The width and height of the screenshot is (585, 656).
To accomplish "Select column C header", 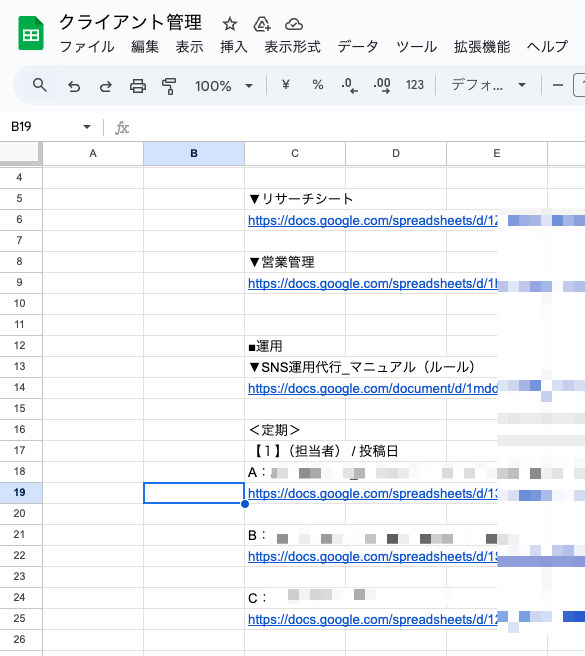I will [x=295, y=154].
